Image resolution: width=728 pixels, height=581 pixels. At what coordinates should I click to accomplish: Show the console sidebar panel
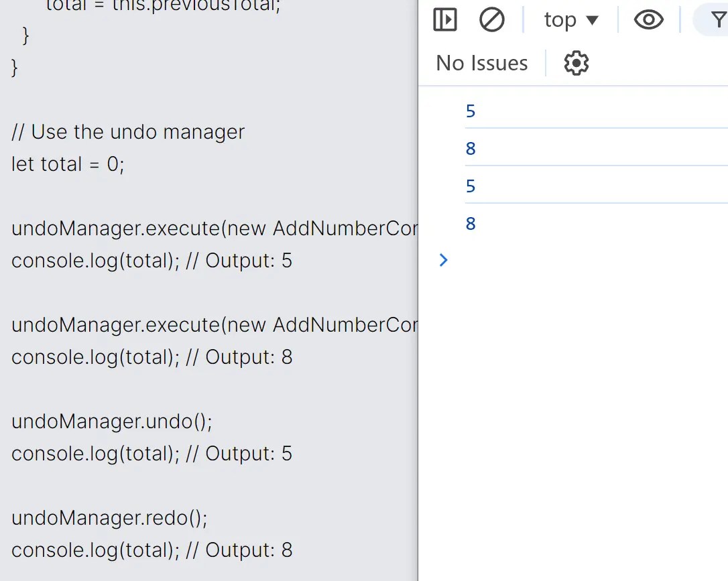[445, 19]
